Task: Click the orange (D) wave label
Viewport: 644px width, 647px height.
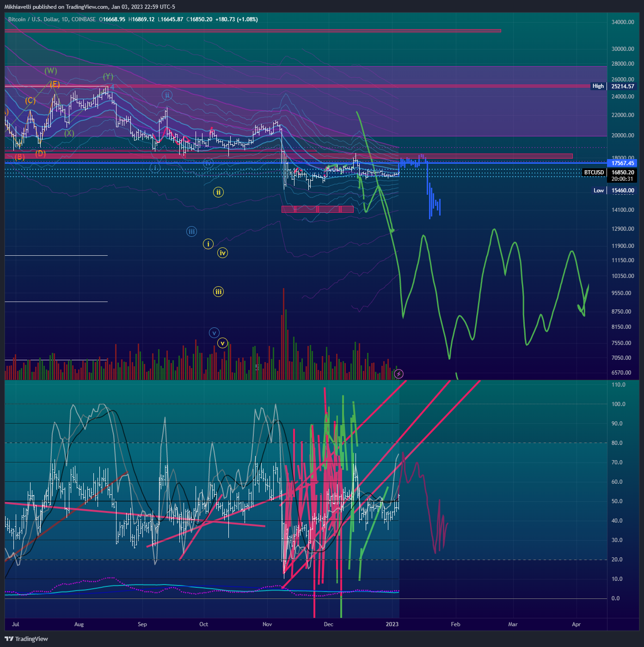Action: point(41,154)
